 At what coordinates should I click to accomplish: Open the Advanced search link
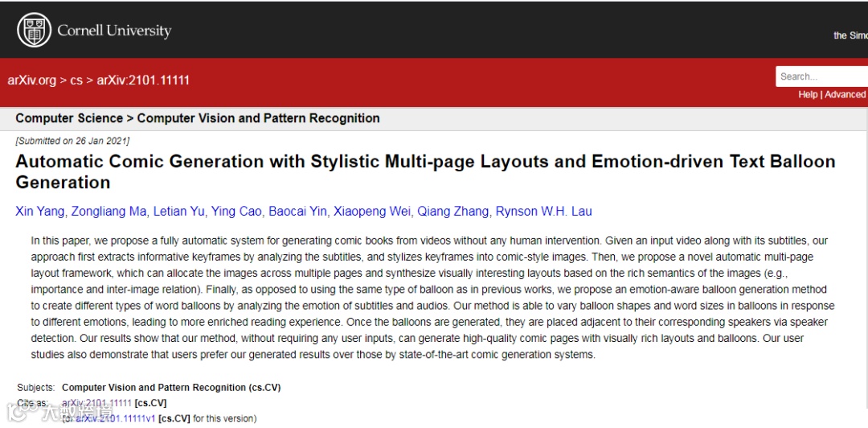845,94
